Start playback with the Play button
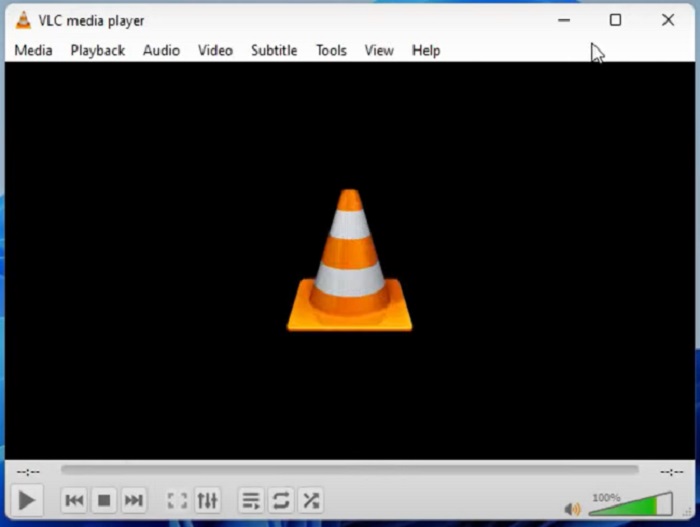The width and height of the screenshot is (700, 527). 26,500
